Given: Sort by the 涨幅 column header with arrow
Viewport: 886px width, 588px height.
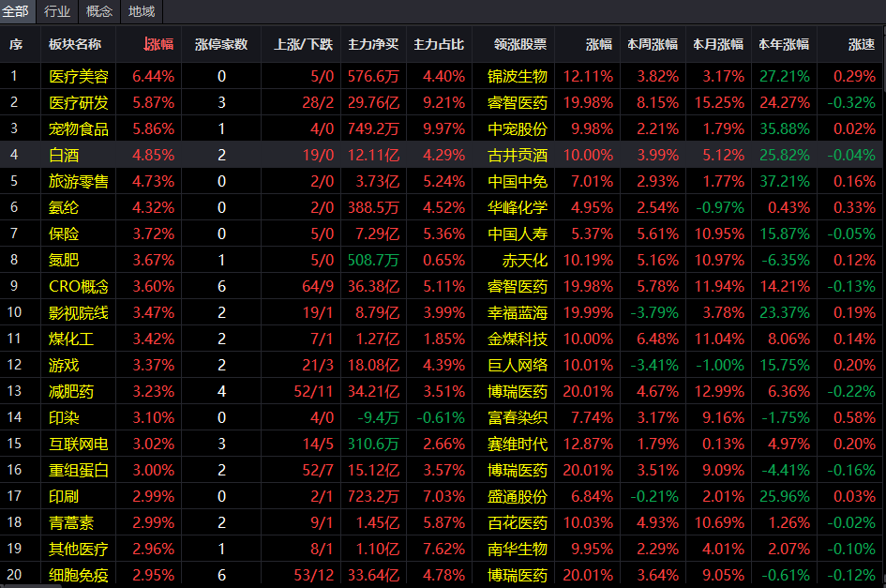Looking at the screenshot, I should pyautogui.click(x=158, y=44).
